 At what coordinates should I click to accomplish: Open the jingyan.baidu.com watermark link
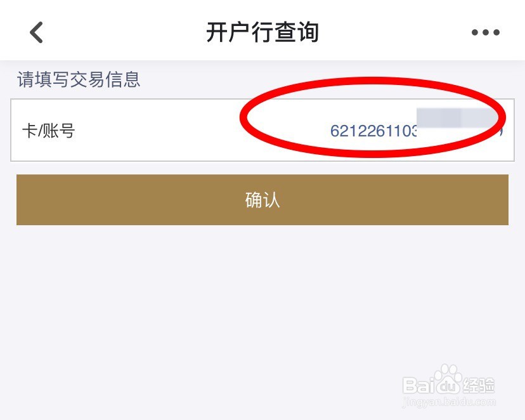(449, 401)
